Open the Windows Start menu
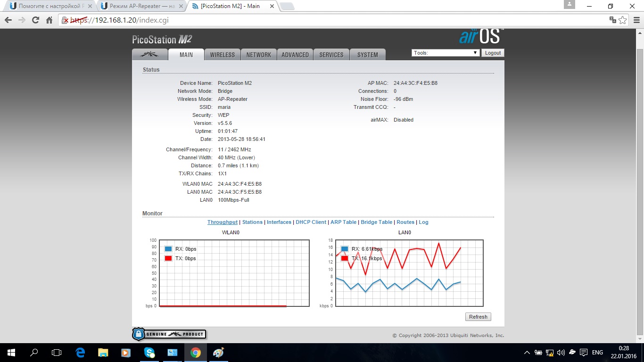 tap(11, 353)
